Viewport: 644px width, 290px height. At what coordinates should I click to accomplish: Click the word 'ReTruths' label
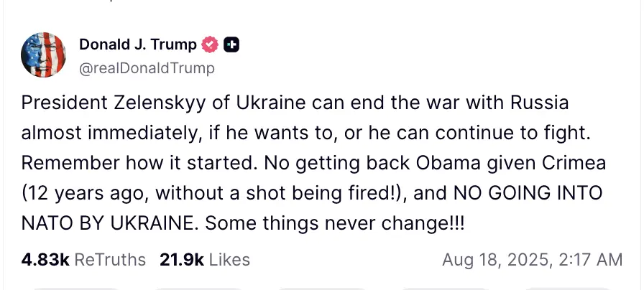pos(110,259)
